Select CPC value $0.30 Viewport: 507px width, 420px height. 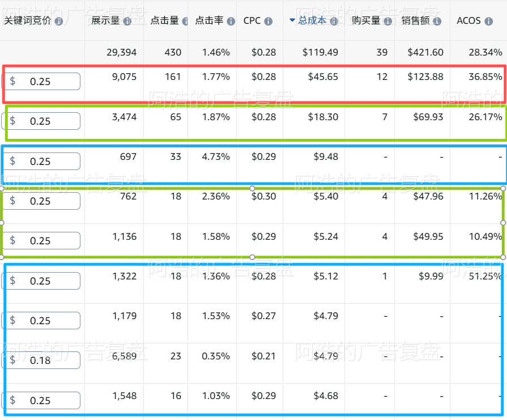click(x=264, y=197)
